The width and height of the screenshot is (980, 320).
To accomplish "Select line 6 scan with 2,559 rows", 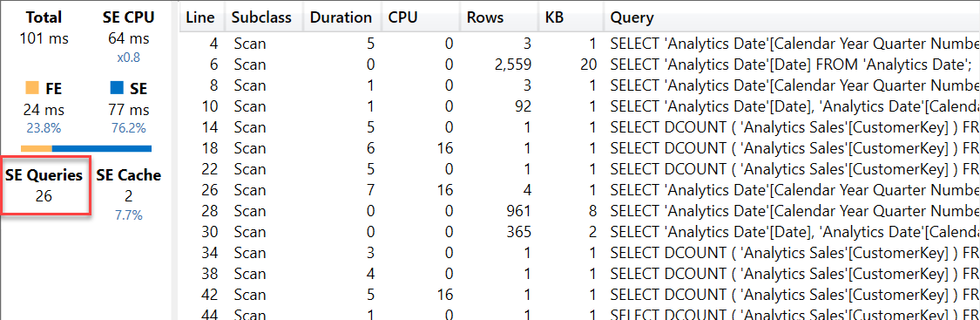I will click(x=579, y=64).
